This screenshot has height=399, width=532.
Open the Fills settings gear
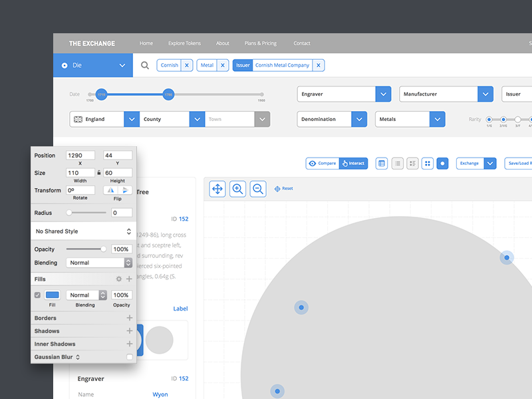point(119,279)
